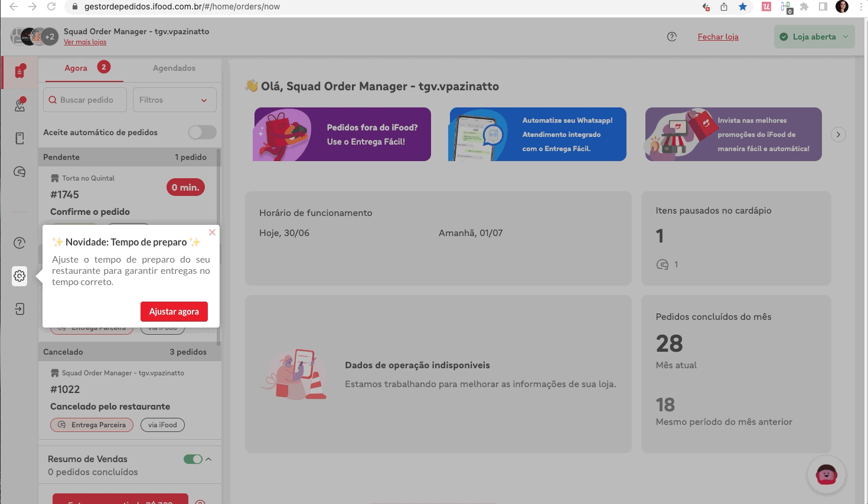Advance banner carousel with right arrow
Viewport: 868px width, 504px height.
click(x=838, y=134)
